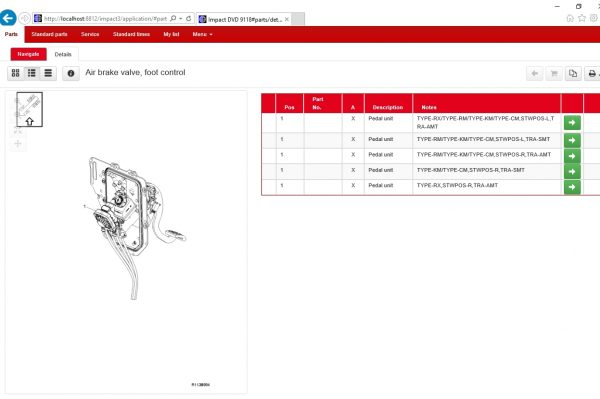Open the Menu dropdown in the red bar
This screenshot has height=399, width=600.
click(202, 34)
